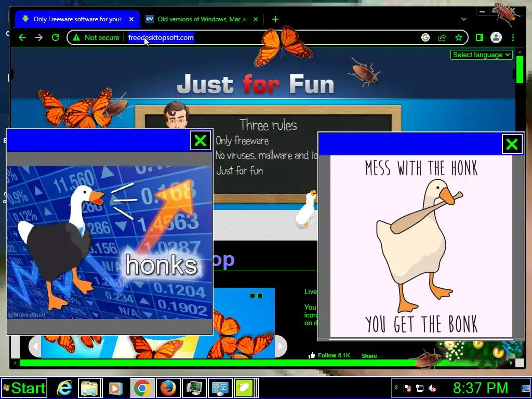Bookmark this page with the star icon

(459, 37)
